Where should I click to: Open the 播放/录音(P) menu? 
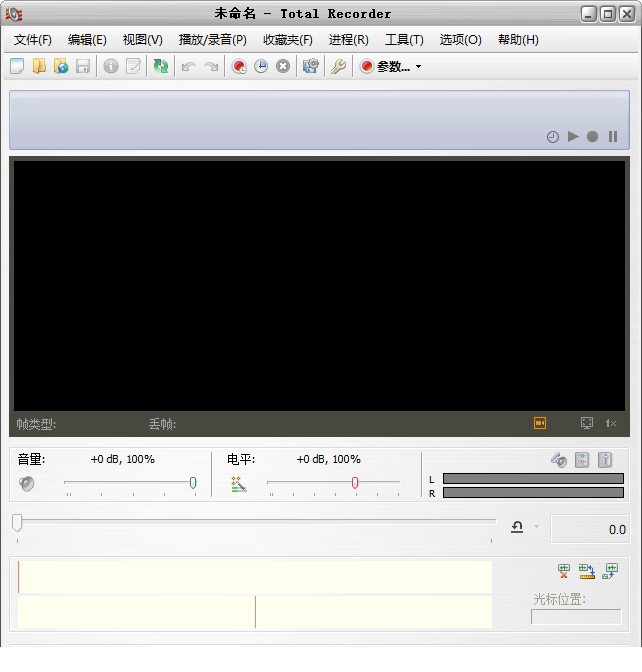[x=213, y=40]
